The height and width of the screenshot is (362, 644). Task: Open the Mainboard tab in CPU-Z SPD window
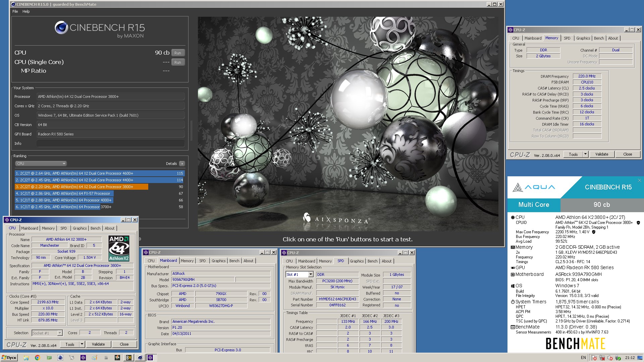pyautogui.click(x=307, y=261)
